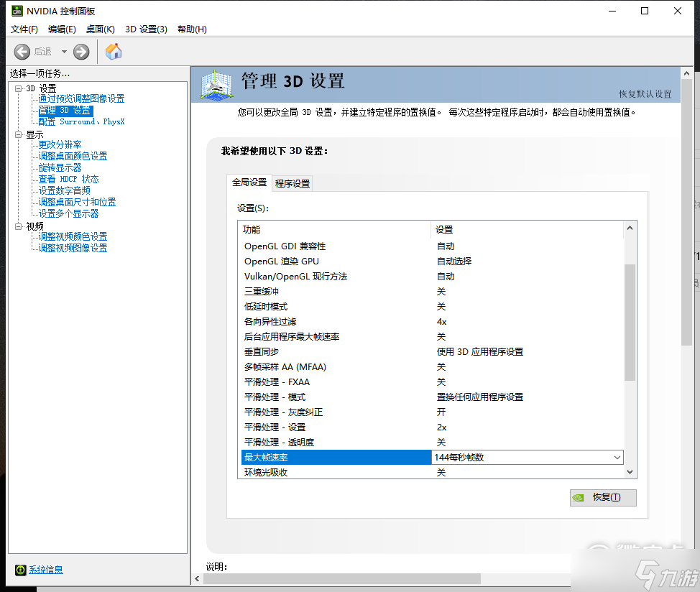Select the 垂直同步 row
The height and width of the screenshot is (592, 700).
tap(430, 352)
